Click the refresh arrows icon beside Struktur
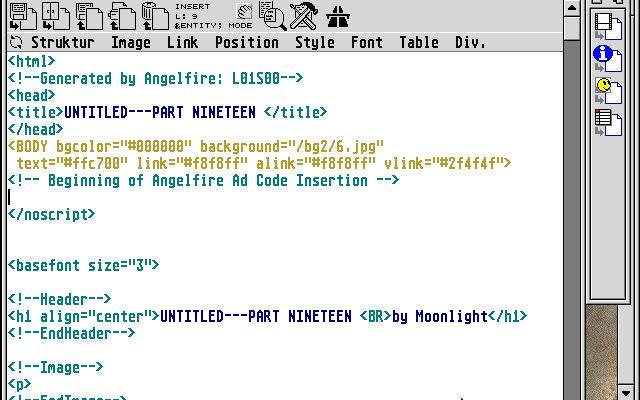Image resolution: width=640 pixels, height=400 pixels. coord(16,43)
